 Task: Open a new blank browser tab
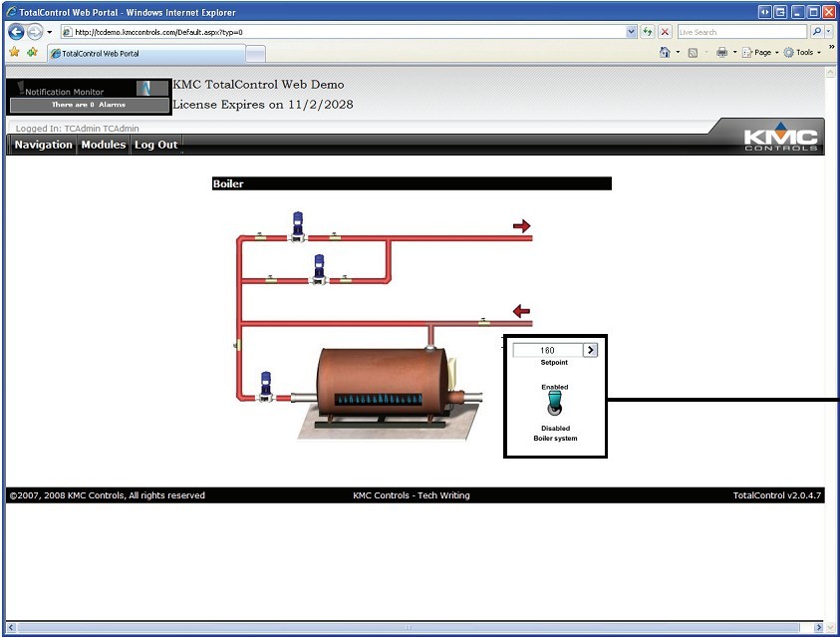(255, 54)
